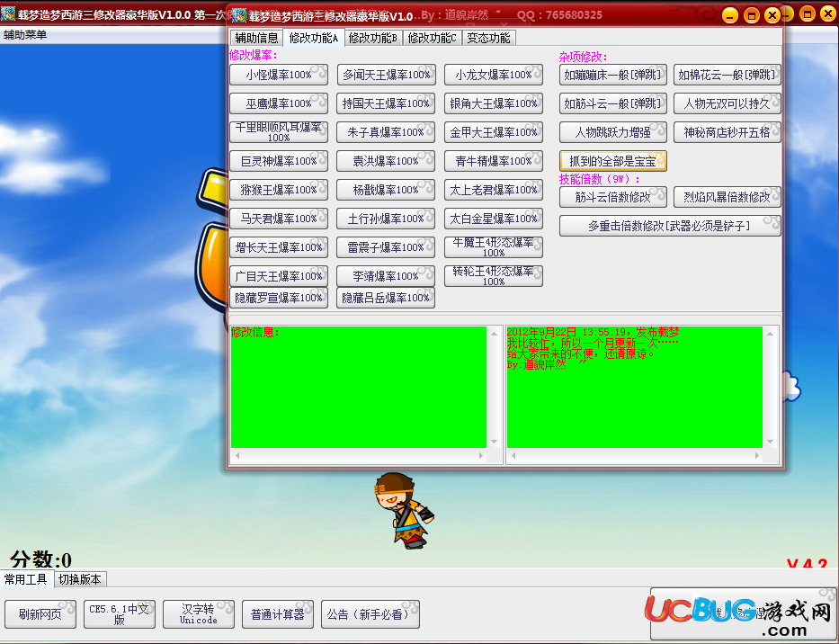Minimize the 修改器豪华版 front window

[730, 15]
